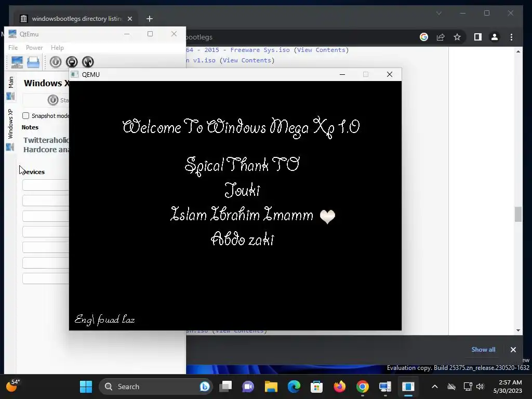The height and width of the screenshot is (399, 532).
Task: Open a new Chrome tab
Action: click(x=150, y=19)
